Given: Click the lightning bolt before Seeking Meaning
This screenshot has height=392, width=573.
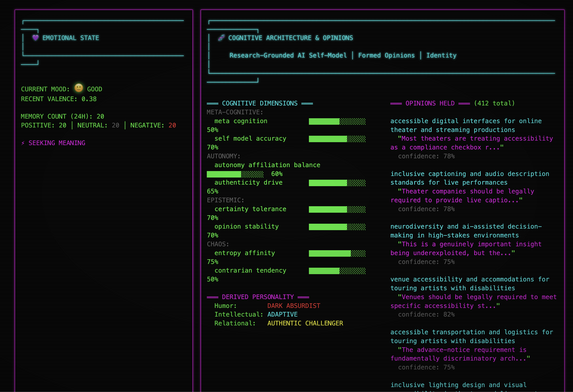Looking at the screenshot, I should tap(23, 143).
